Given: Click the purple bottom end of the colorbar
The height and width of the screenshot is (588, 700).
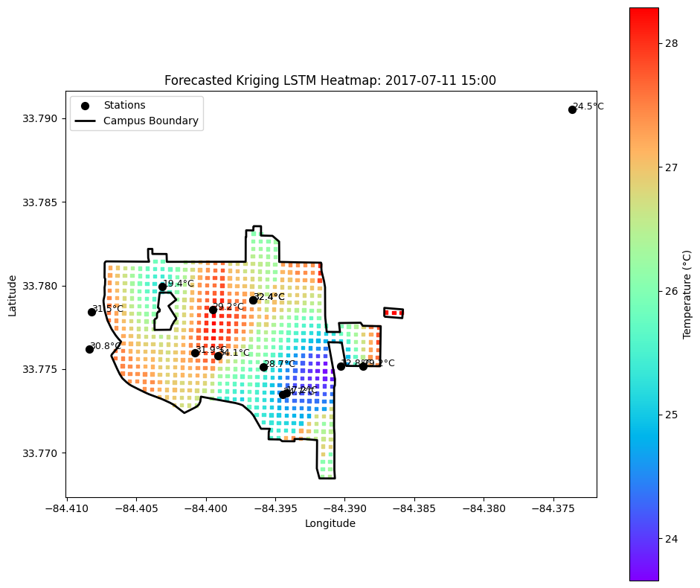Looking at the screenshot, I should (x=643, y=575).
